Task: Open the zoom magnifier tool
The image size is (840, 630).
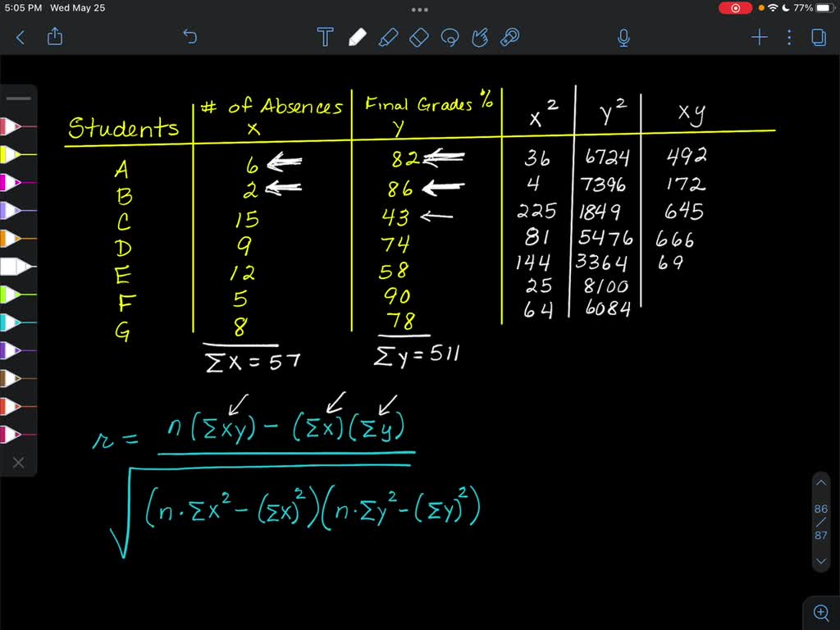Action: (x=820, y=612)
